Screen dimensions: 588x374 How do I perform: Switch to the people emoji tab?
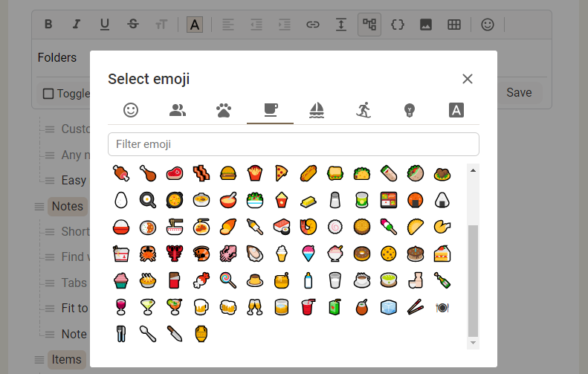coord(178,110)
